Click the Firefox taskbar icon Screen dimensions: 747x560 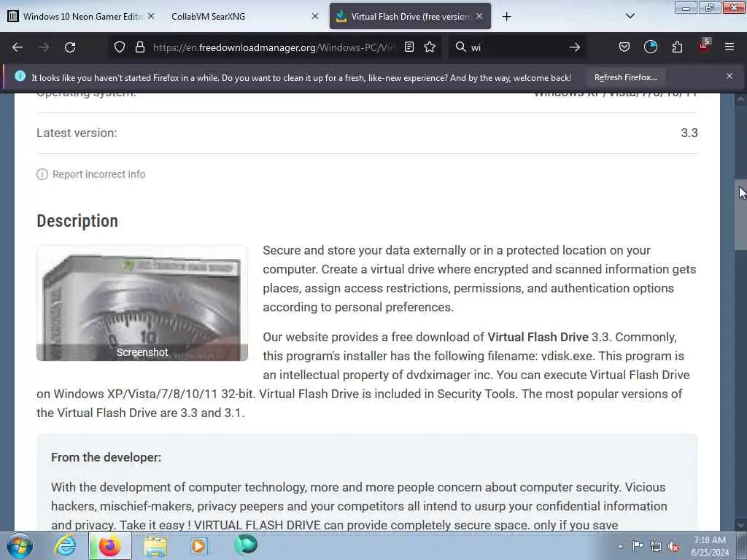click(109, 546)
